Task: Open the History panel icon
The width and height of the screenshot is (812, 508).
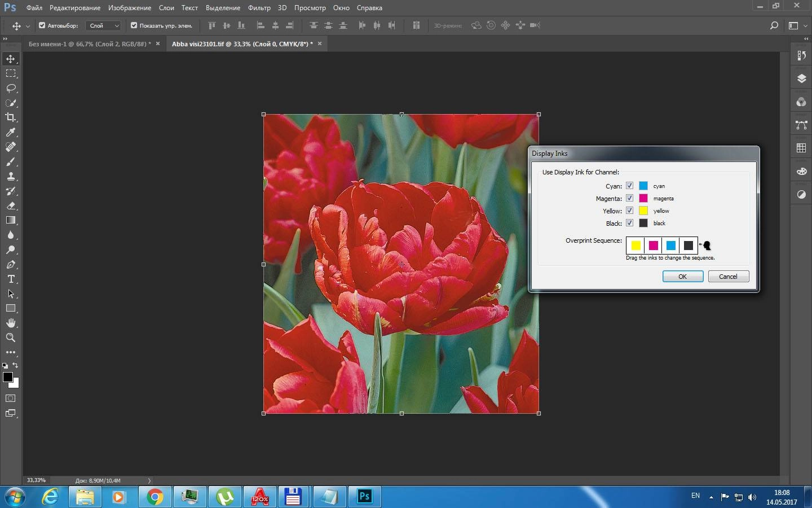Action: (x=801, y=55)
